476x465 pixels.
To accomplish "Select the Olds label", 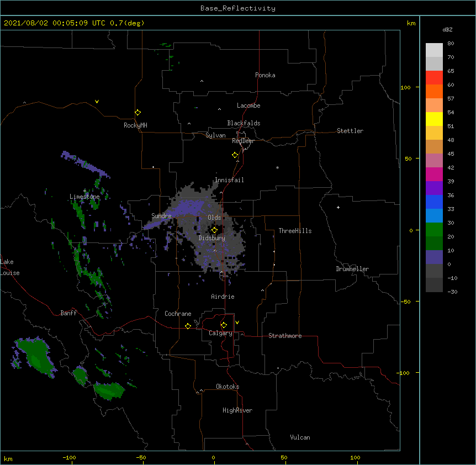I will pos(214,218).
